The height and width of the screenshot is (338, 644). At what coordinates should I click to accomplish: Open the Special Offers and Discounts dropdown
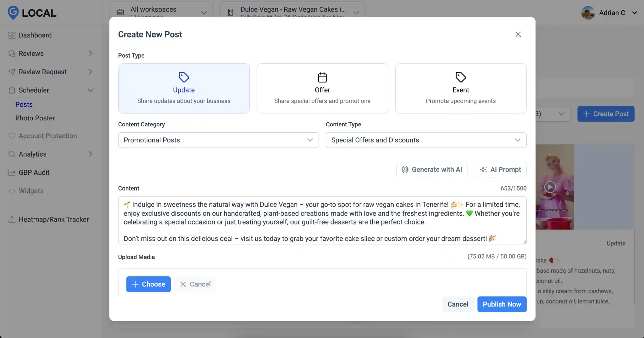click(425, 140)
